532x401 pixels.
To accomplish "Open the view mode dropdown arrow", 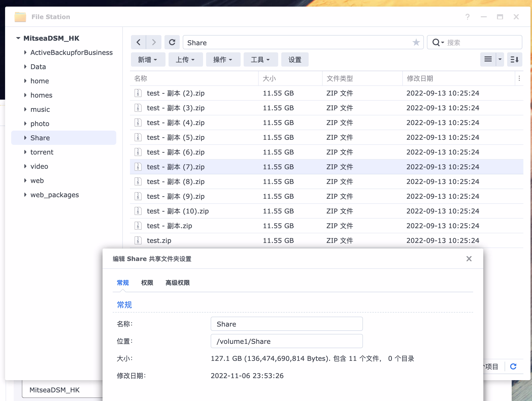I will coord(500,59).
